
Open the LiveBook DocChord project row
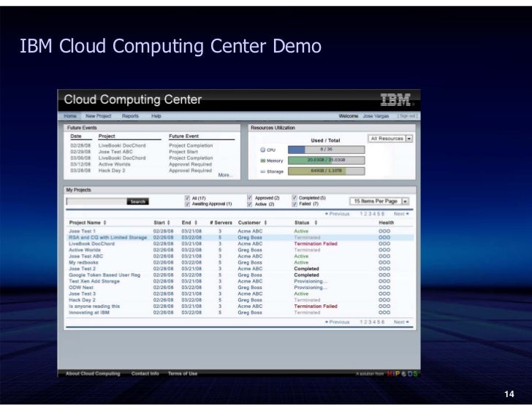point(240,244)
